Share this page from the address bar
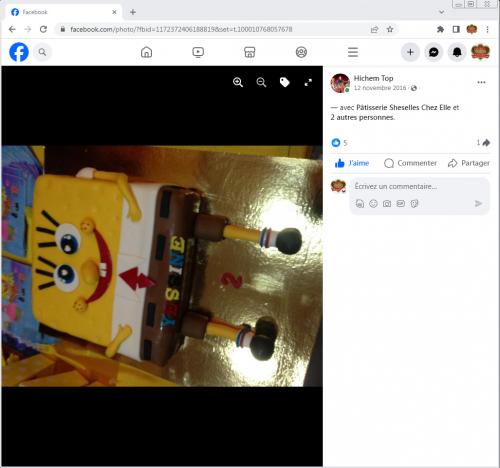500x468 pixels. click(374, 29)
